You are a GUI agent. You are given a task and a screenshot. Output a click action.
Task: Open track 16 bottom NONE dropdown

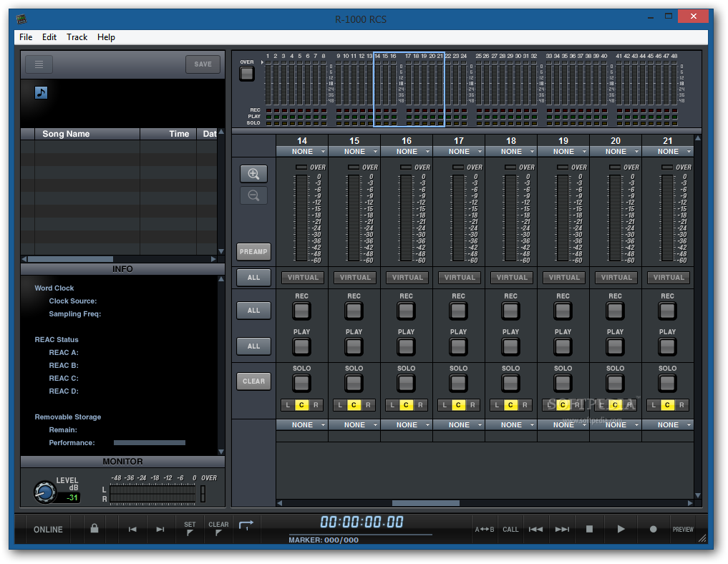coord(407,424)
